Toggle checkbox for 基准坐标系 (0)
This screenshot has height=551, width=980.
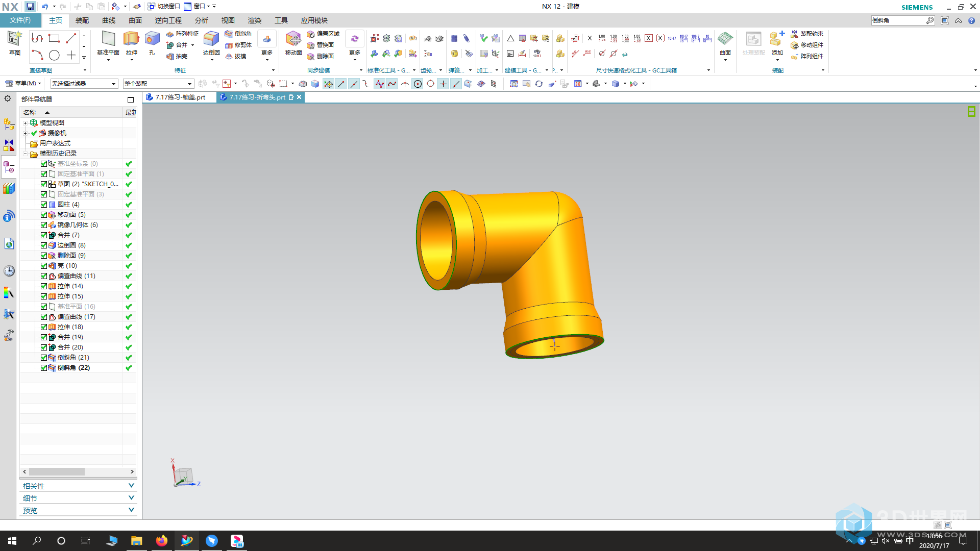pyautogui.click(x=44, y=164)
